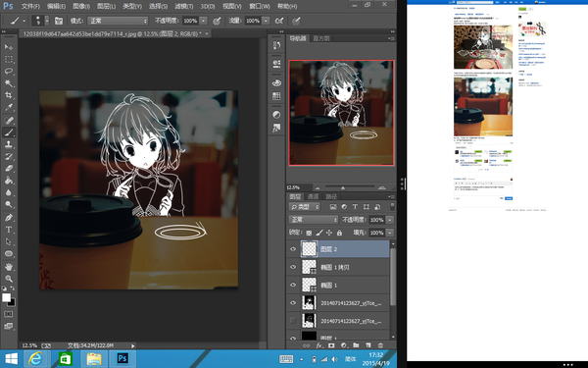Open the brush mode 正常 dropdown
Image resolution: width=588 pixels, height=368 pixels.
coord(118,21)
